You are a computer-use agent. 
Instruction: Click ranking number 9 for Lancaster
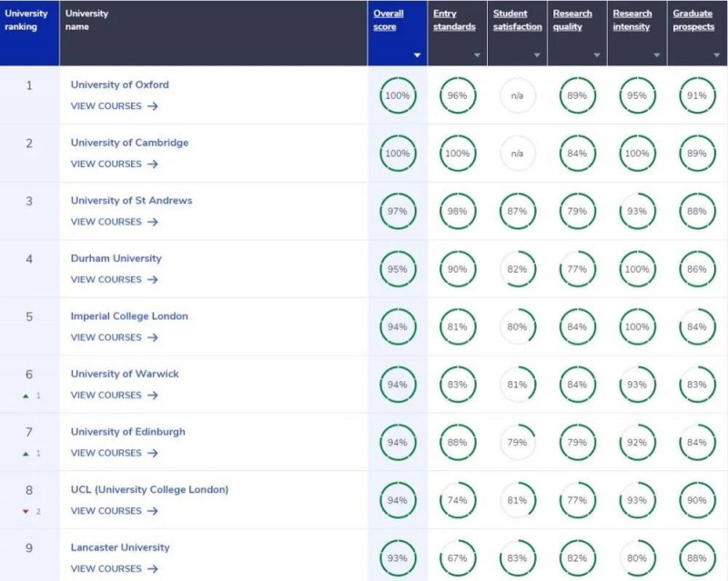point(29,548)
